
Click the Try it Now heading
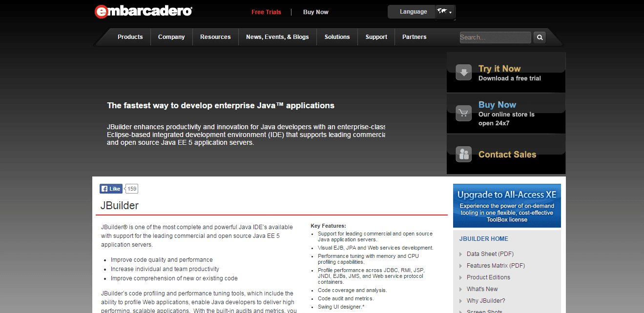point(499,69)
